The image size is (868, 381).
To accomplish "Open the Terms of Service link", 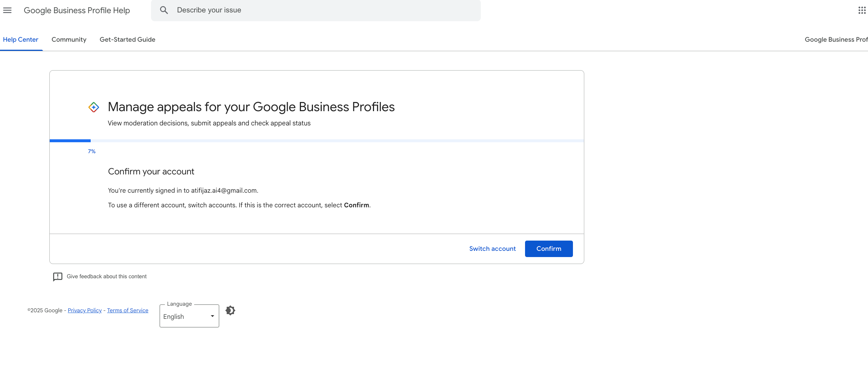I will tap(128, 310).
